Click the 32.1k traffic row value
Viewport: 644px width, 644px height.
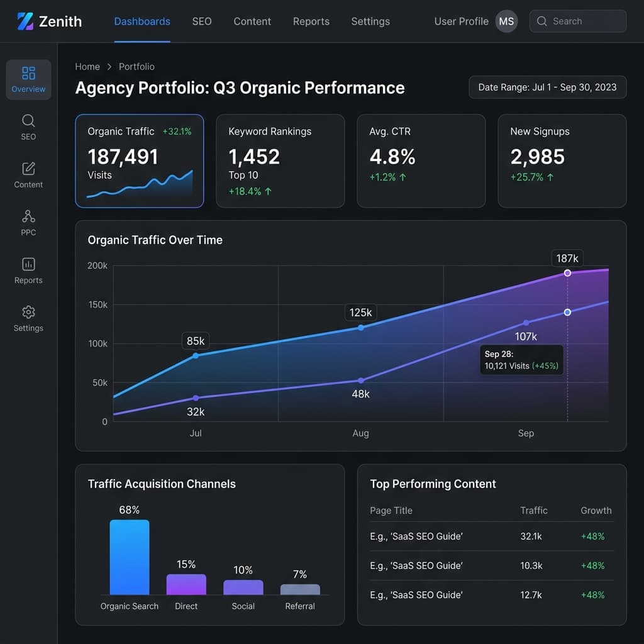531,536
